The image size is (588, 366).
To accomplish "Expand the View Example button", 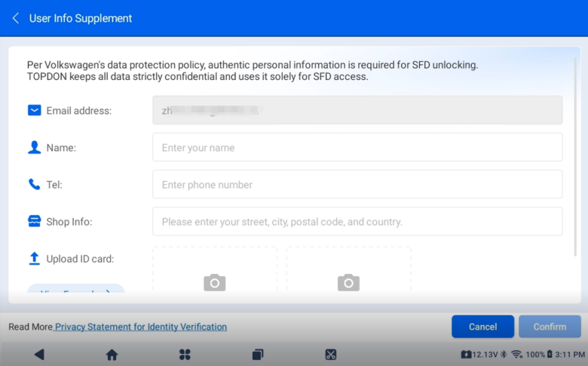I will pyautogui.click(x=75, y=290).
